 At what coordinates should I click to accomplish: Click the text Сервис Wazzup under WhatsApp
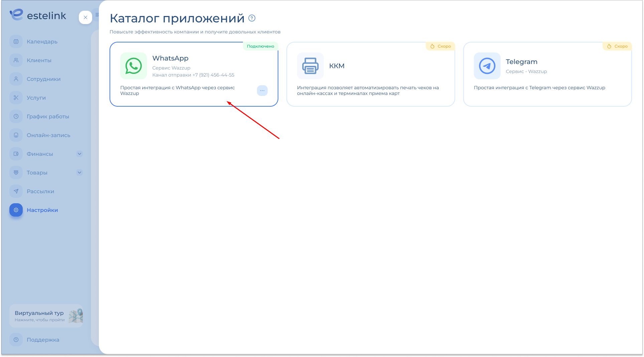tap(171, 68)
